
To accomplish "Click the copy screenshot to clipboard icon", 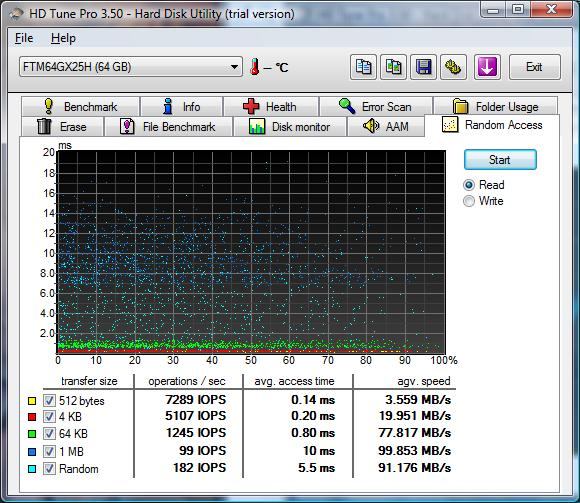I will pyautogui.click(x=394, y=67).
